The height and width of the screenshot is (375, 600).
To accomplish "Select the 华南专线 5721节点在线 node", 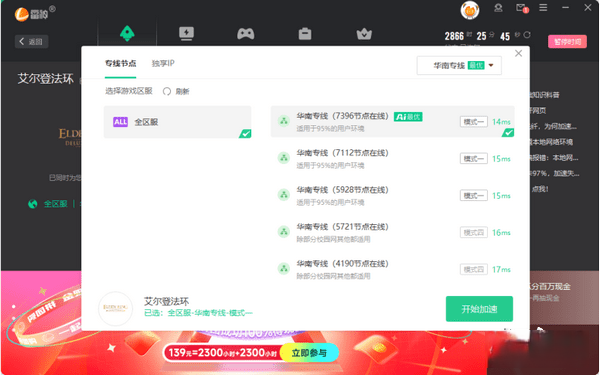I will [392, 232].
